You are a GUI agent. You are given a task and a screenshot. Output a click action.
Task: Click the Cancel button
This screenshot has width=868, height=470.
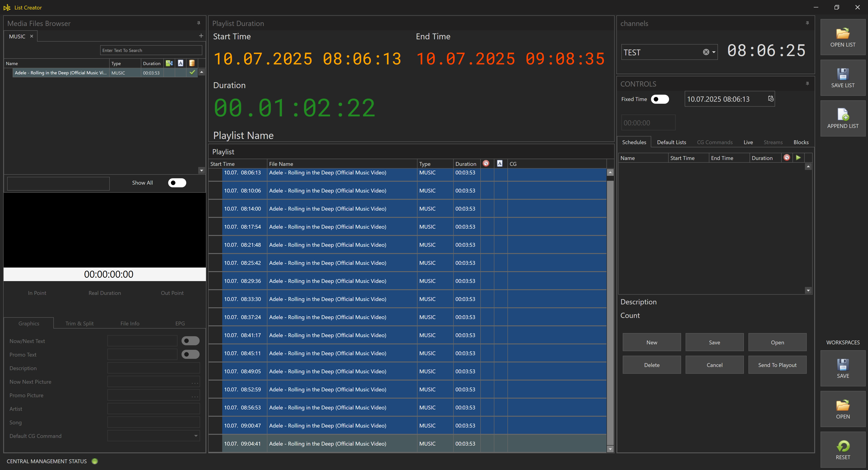[x=714, y=365]
